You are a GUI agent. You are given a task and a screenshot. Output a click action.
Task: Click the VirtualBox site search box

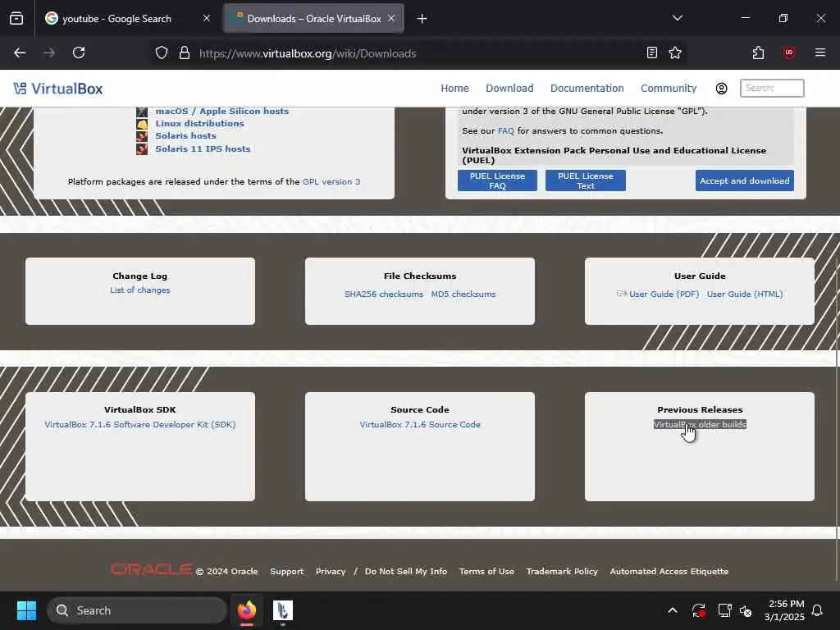coord(771,88)
